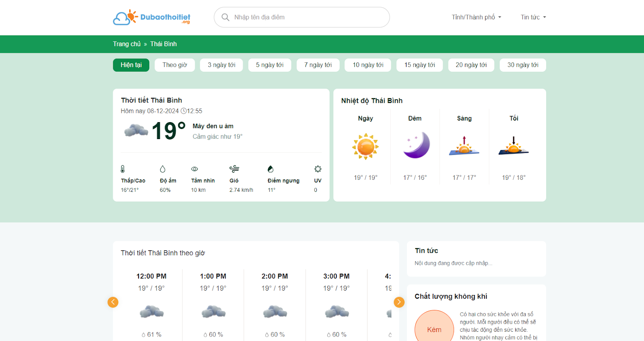Click the Thời tiết Thái Bình heading
The width and height of the screenshot is (644, 341).
[151, 100]
